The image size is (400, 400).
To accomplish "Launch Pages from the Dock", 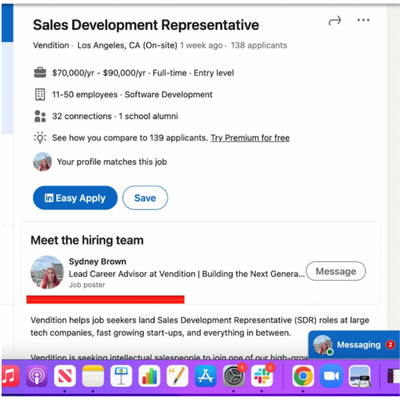I will (177, 376).
